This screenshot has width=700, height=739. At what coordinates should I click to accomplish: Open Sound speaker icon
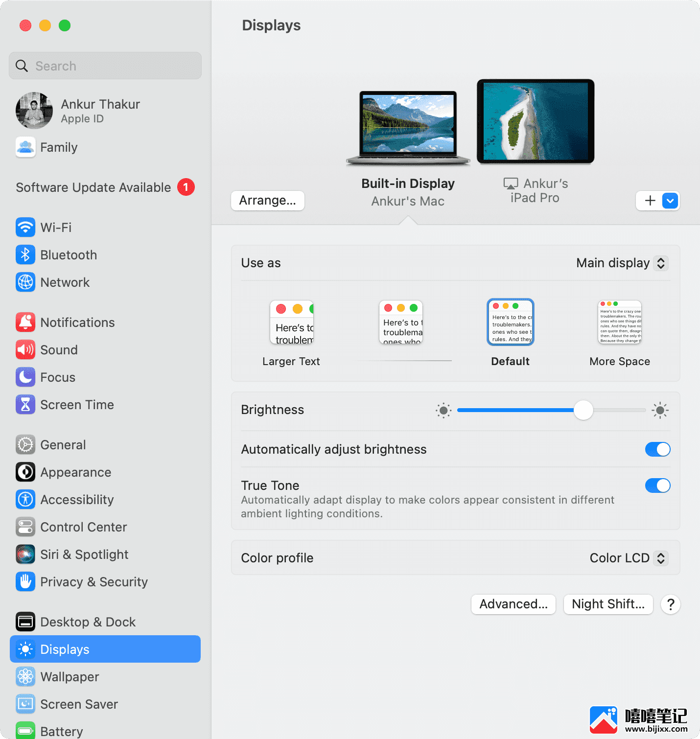(25, 349)
